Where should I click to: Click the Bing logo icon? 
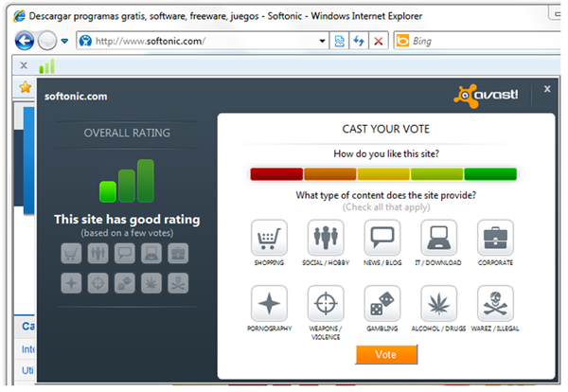point(402,41)
